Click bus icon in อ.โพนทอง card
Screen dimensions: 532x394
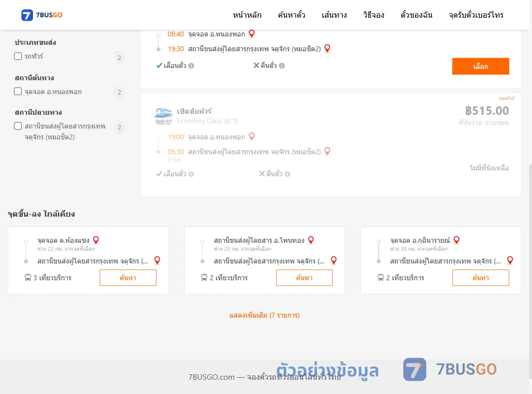click(x=204, y=278)
